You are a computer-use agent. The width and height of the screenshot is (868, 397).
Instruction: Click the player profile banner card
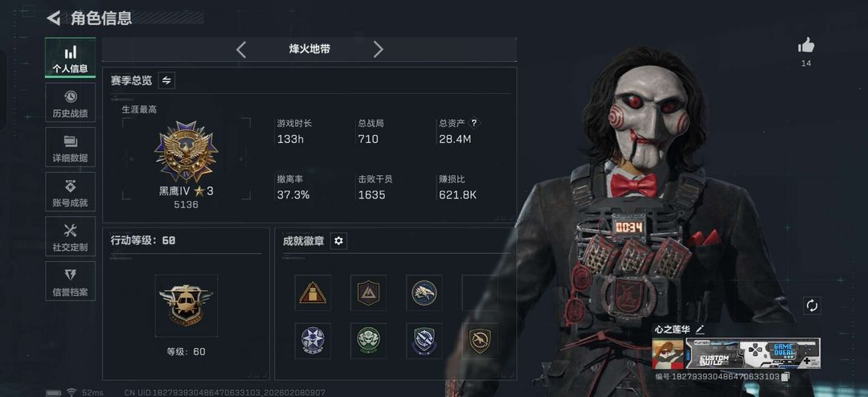tap(736, 354)
